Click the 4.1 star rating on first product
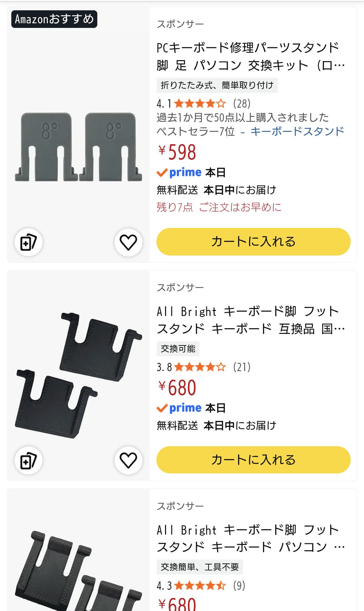 point(191,104)
